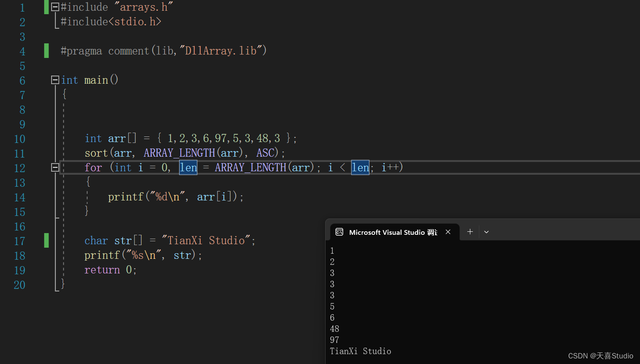Click line number 10 in the gutter
This screenshot has height=364, width=640.
pos(20,139)
